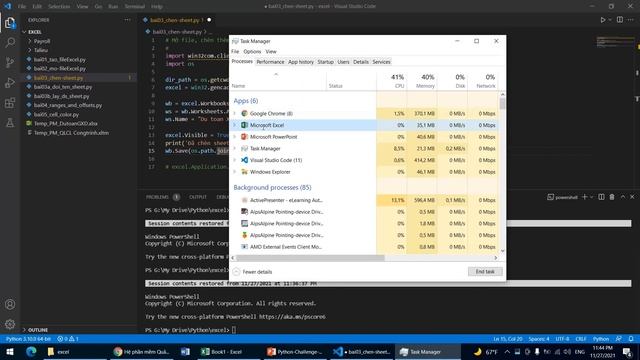640x360 pixels.
Task: Switch to PowerPoint Python-Challenge in taskbar
Action: [294, 352]
